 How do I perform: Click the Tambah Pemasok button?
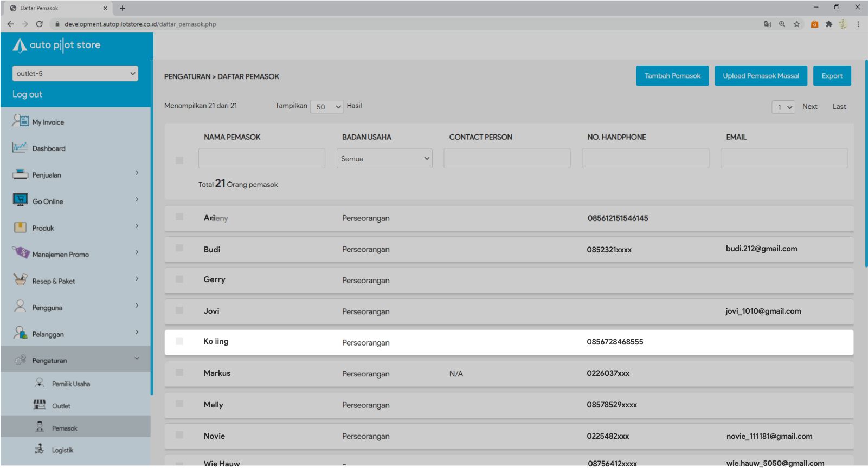(672, 76)
